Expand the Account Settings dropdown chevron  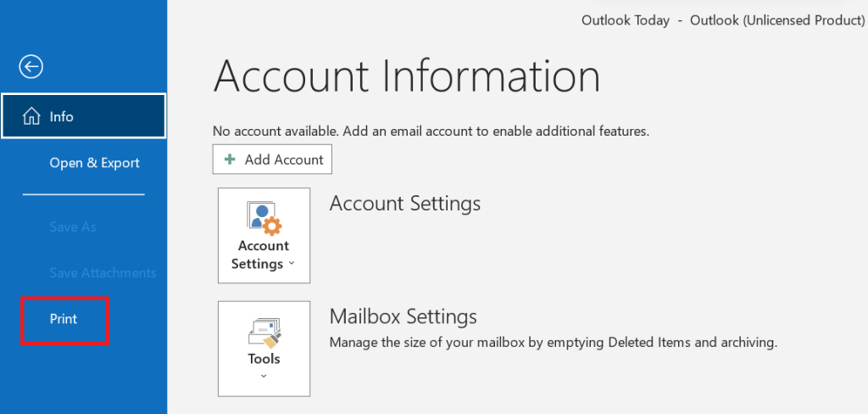point(292,264)
